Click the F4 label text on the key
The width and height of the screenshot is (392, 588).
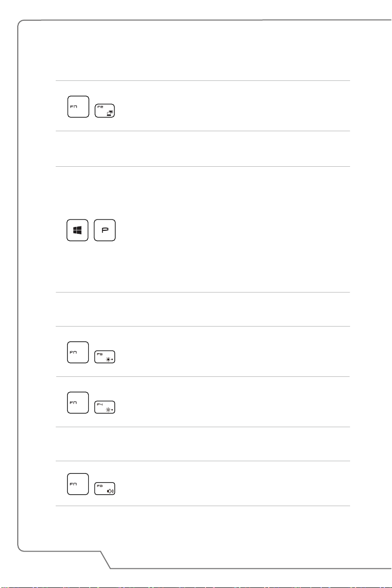[100, 404]
